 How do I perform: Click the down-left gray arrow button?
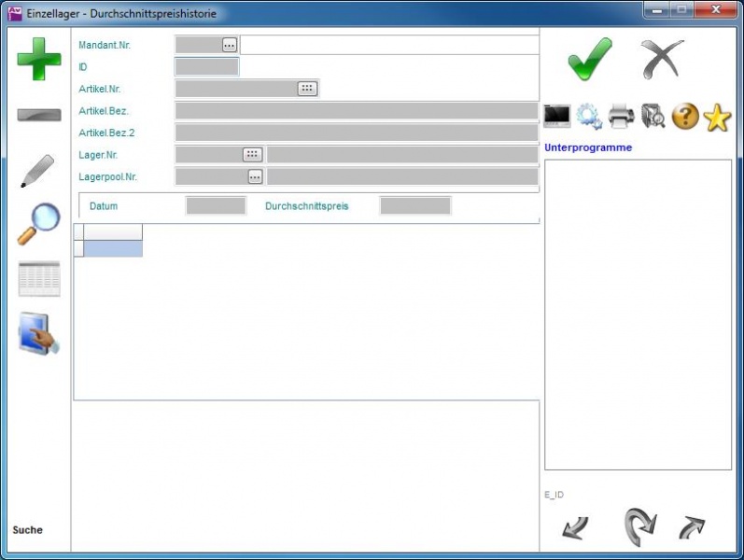pyautogui.click(x=575, y=529)
